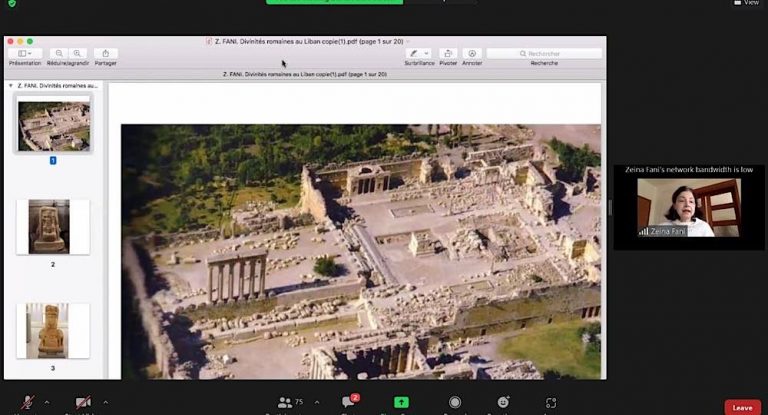Select page 2 thumbnail in sidebar

click(53, 227)
